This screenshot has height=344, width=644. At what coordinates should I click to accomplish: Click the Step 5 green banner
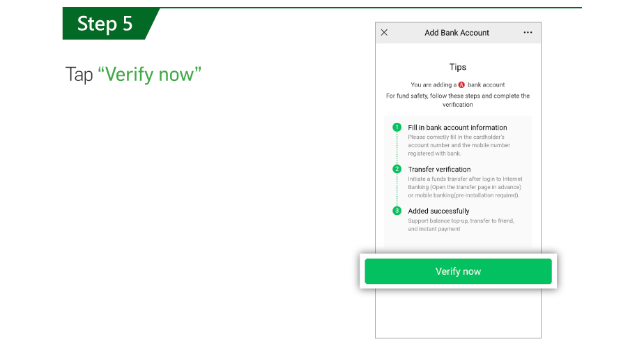point(111,24)
